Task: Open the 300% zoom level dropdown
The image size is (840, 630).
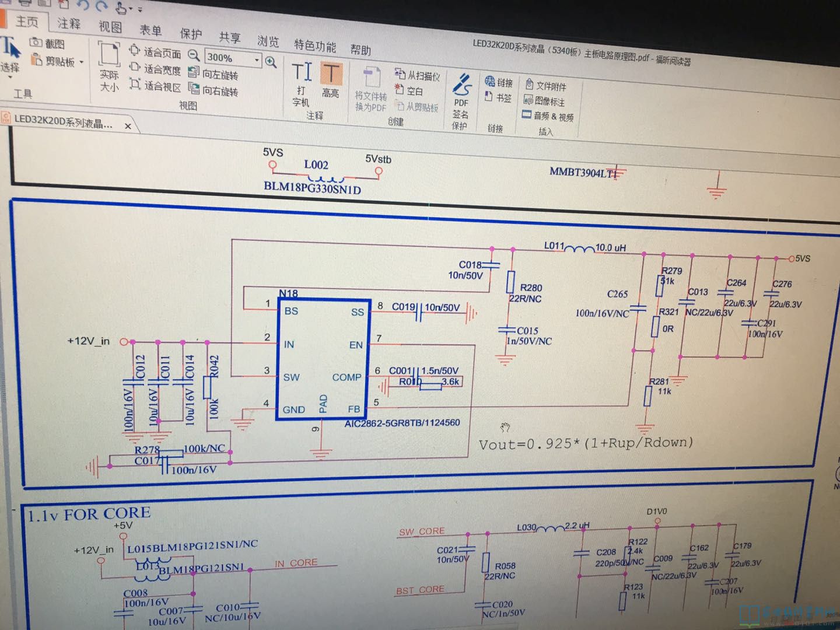Action: pos(257,60)
